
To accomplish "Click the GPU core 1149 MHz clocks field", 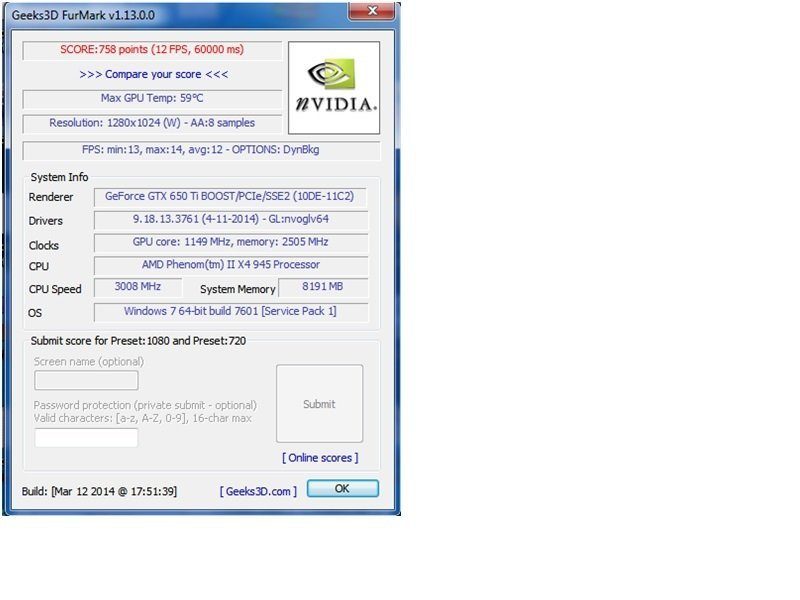I will click(x=230, y=242).
